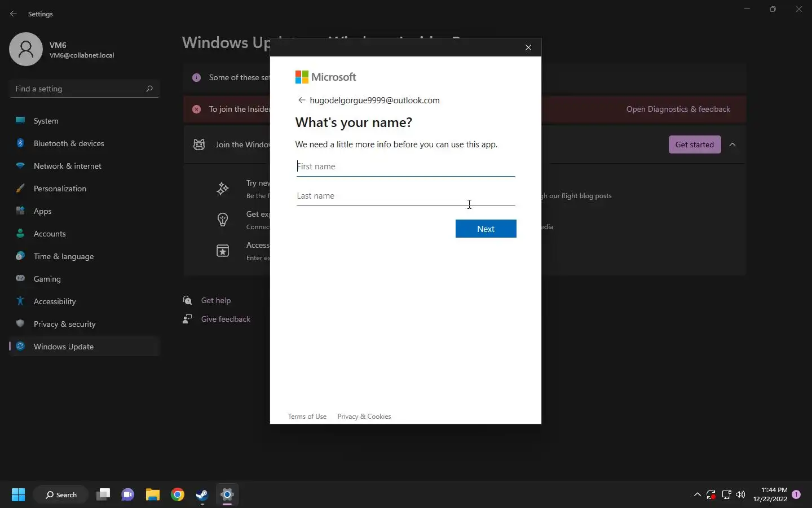812x508 pixels.
Task: Click the Personalization brush icon
Action: pos(20,188)
